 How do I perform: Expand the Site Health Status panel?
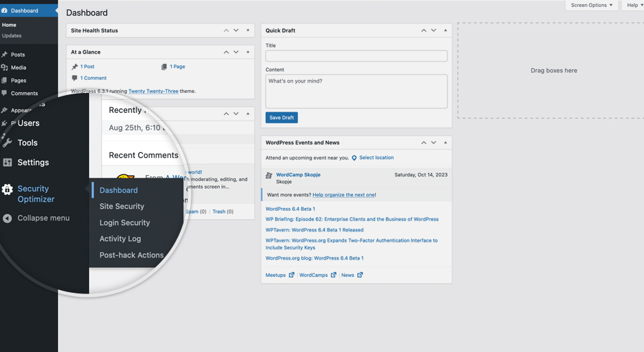(x=248, y=30)
